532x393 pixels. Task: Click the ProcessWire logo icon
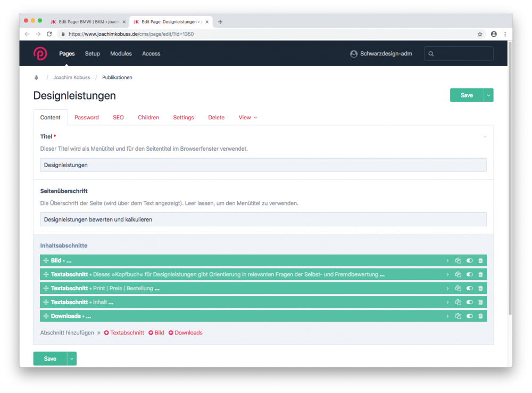coord(40,54)
